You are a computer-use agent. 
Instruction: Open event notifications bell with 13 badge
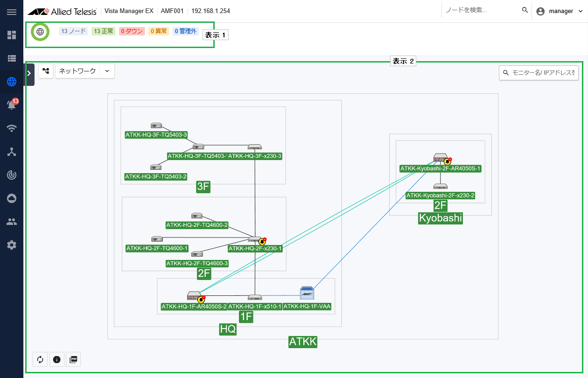pos(12,105)
